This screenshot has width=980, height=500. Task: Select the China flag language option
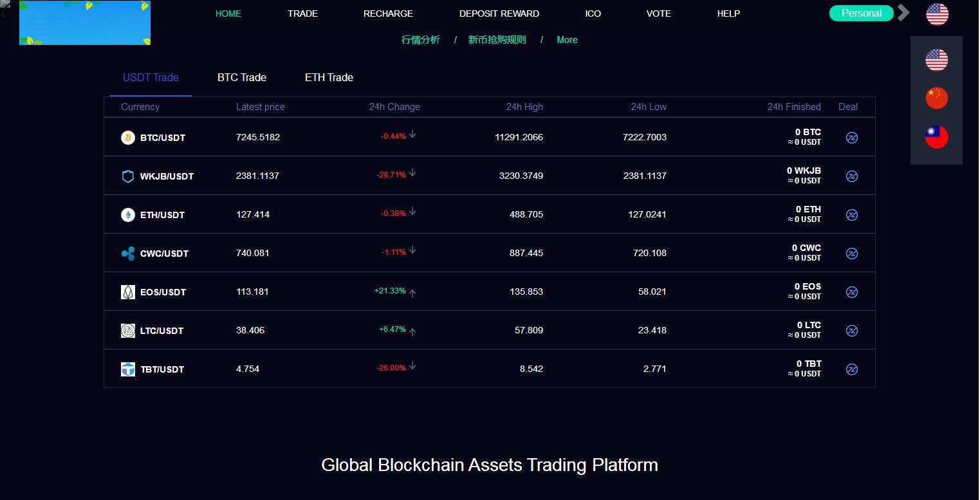936,98
